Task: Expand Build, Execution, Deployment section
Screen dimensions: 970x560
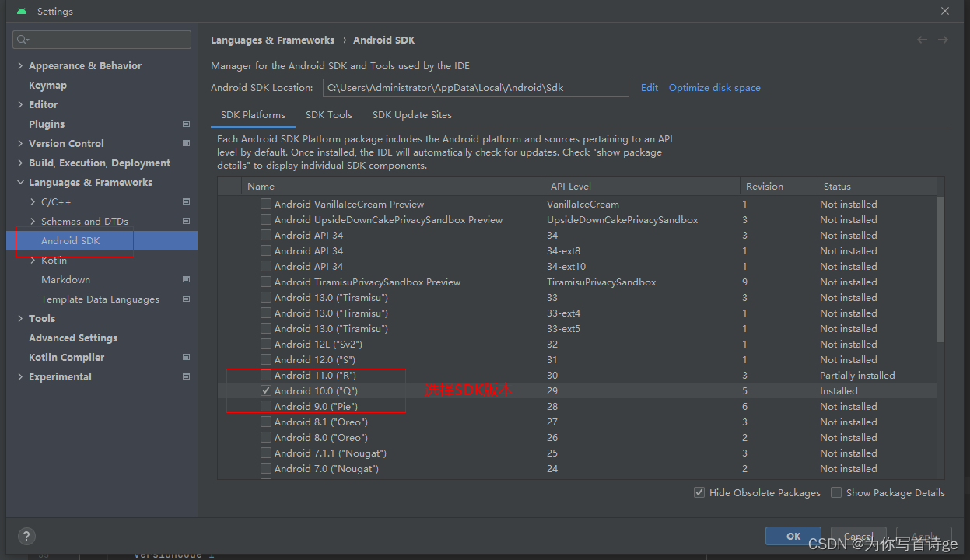Action: coord(20,163)
